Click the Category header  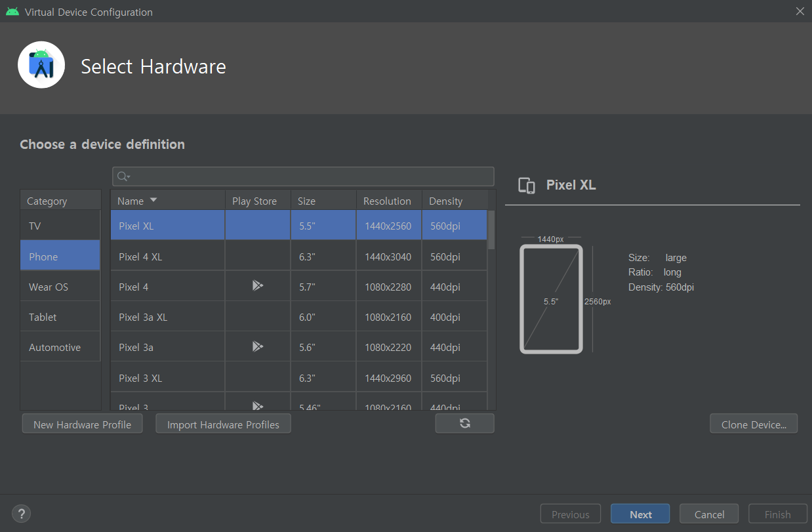tap(60, 201)
